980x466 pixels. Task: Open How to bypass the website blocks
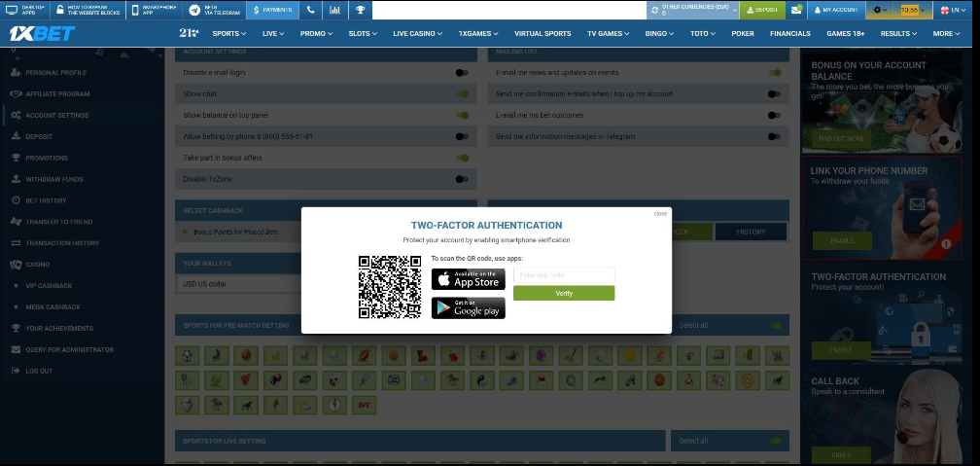click(x=87, y=10)
